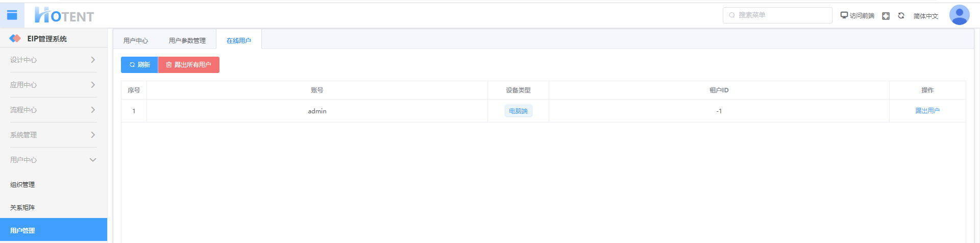Focus the 搜索菜单 search field
980x243 pixels.
click(x=777, y=15)
